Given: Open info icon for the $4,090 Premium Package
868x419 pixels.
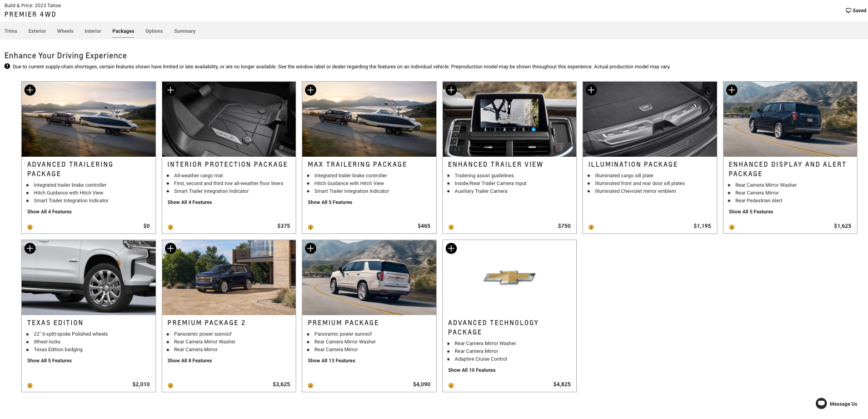Looking at the screenshot, I should point(311,386).
